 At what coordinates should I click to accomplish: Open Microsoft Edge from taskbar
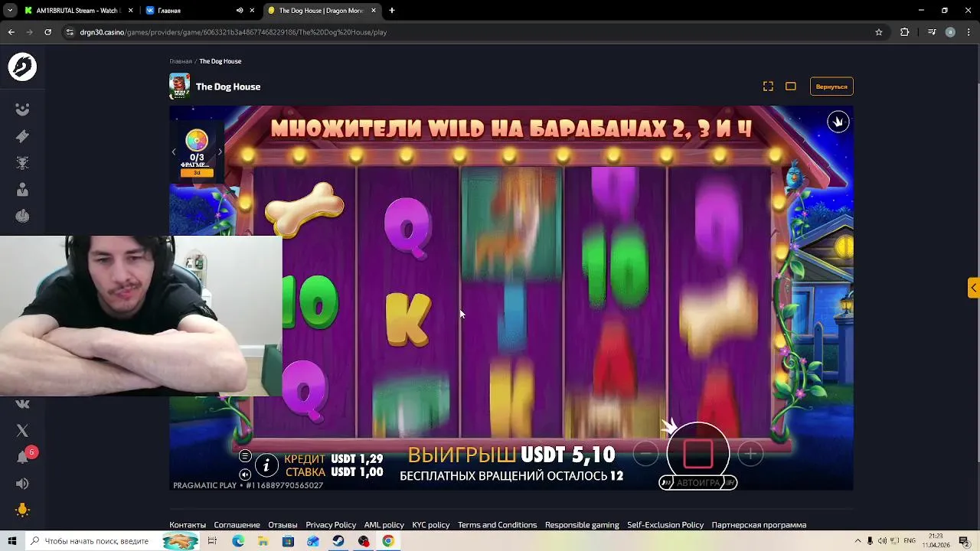(x=238, y=541)
